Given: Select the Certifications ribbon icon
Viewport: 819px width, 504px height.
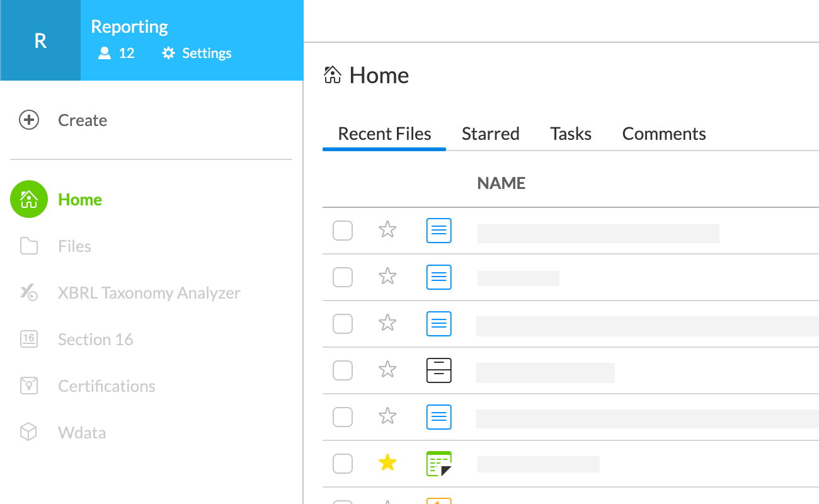Looking at the screenshot, I should click(x=29, y=386).
